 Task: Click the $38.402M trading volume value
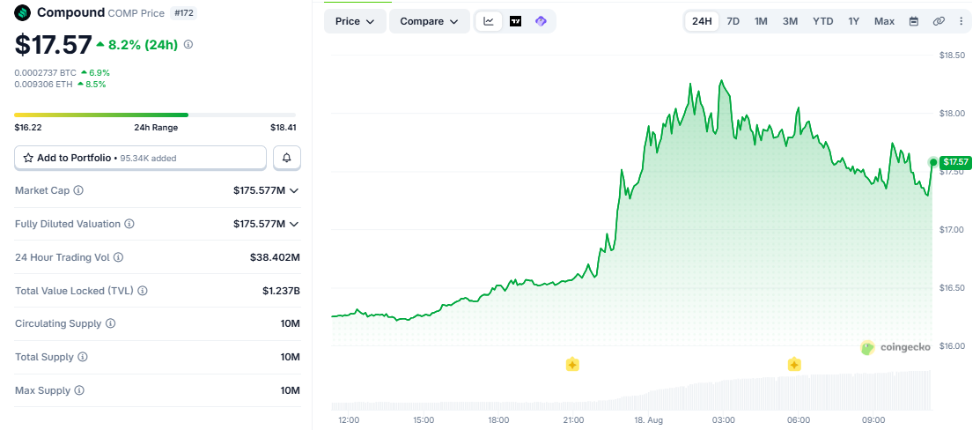[x=275, y=257]
